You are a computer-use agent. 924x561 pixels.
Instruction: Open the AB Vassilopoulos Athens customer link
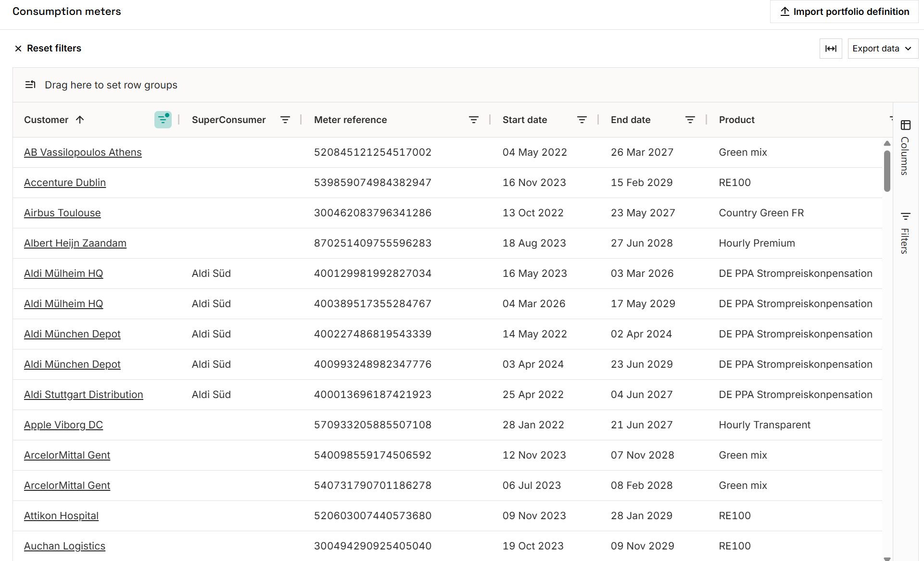tap(83, 152)
